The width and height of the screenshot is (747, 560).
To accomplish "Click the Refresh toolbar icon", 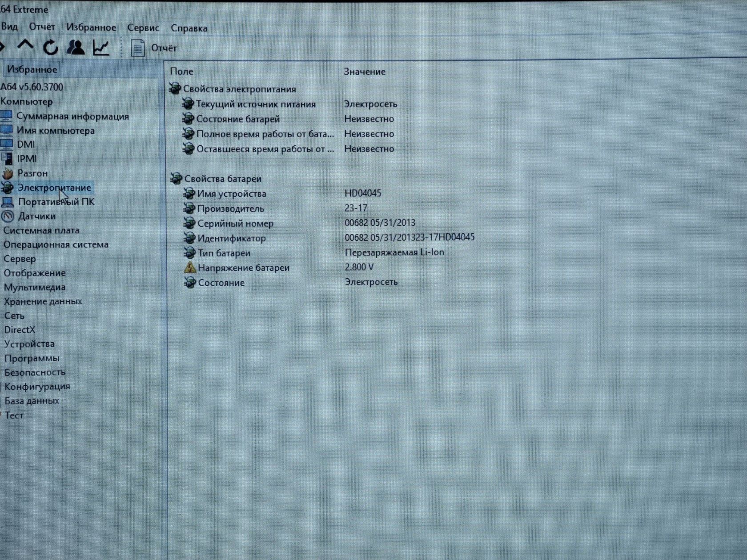I will (51, 47).
